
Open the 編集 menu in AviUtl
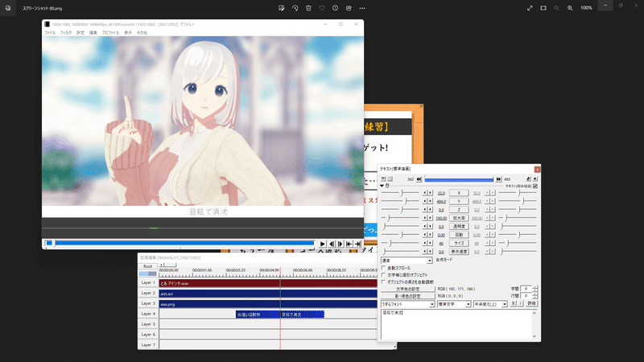click(93, 33)
